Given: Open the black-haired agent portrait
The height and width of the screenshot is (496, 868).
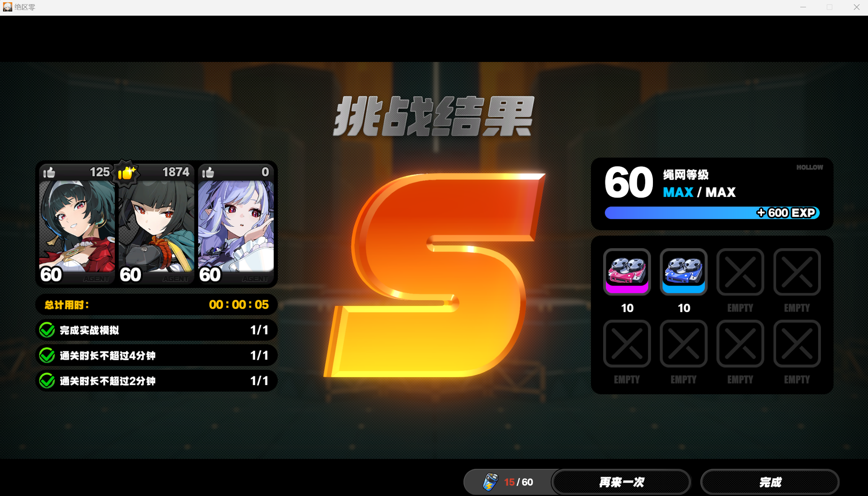Looking at the screenshot, I should point(156,226).
